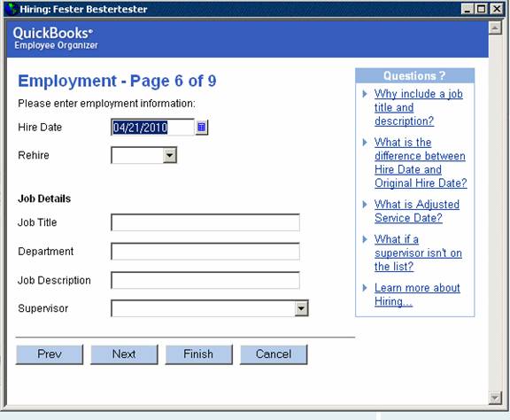This screenshot has width=510, height=420.
Task: Click the scroll up arrow on the scrollbar
Action: pyautogui.click(x=495, y=28)
